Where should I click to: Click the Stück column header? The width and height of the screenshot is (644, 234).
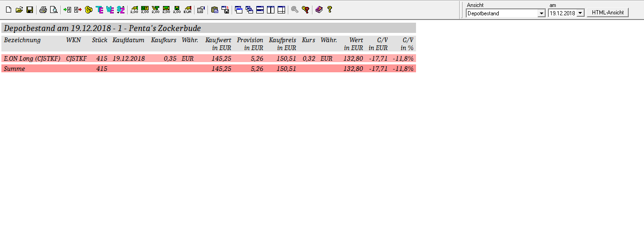[100, 40]
